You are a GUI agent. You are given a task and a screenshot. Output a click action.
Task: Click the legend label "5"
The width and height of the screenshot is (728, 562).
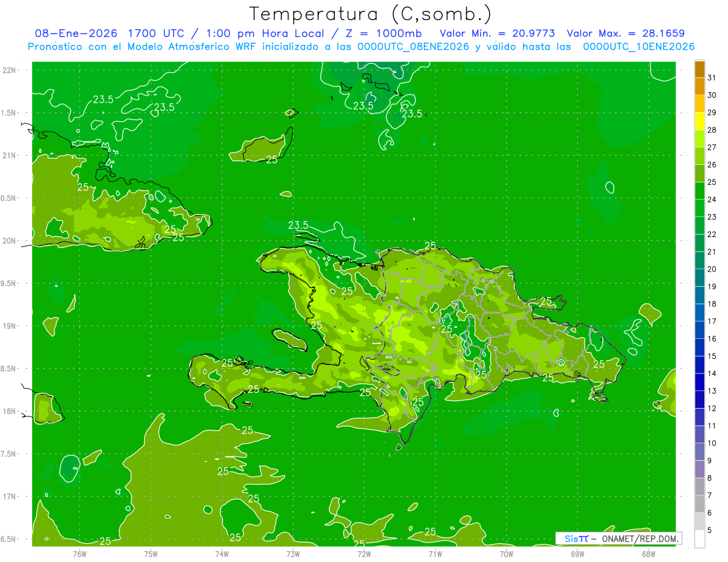point(710,530)
